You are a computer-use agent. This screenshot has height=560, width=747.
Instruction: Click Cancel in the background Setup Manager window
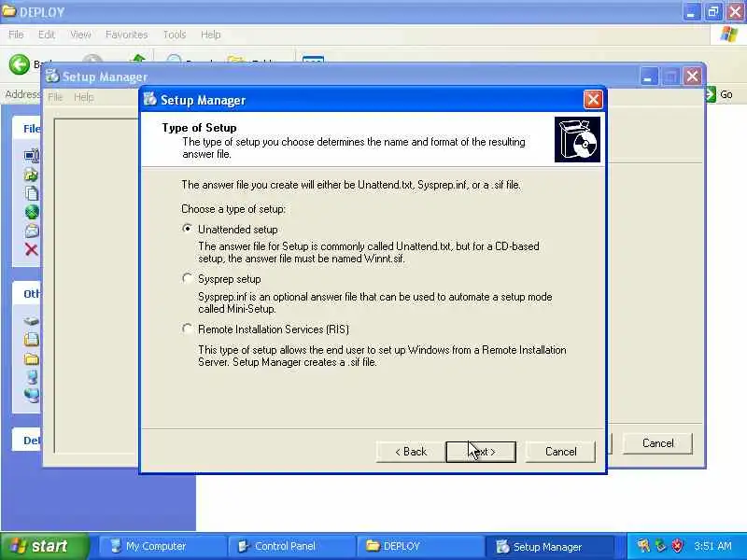[x=657, y=443]
